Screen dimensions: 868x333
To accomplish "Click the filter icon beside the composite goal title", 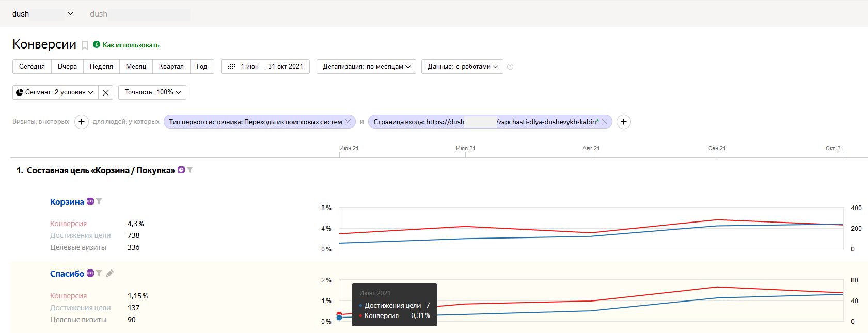I will coord(190,170).
